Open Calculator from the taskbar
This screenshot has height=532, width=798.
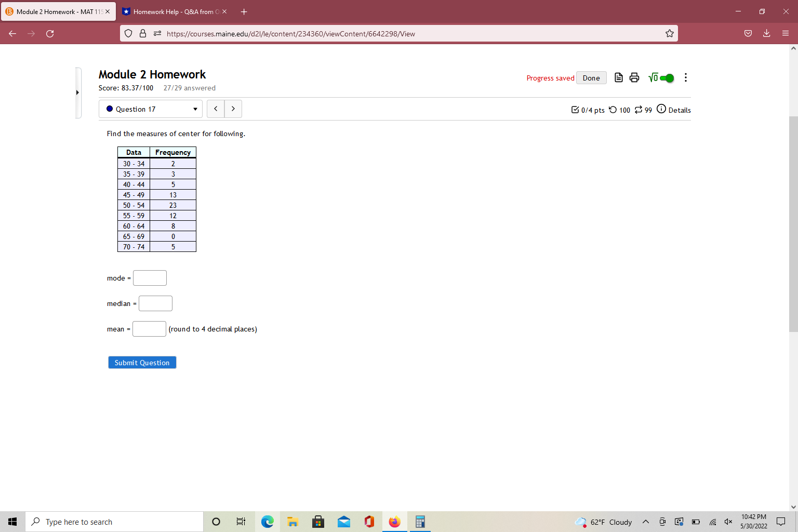point(420,522)
